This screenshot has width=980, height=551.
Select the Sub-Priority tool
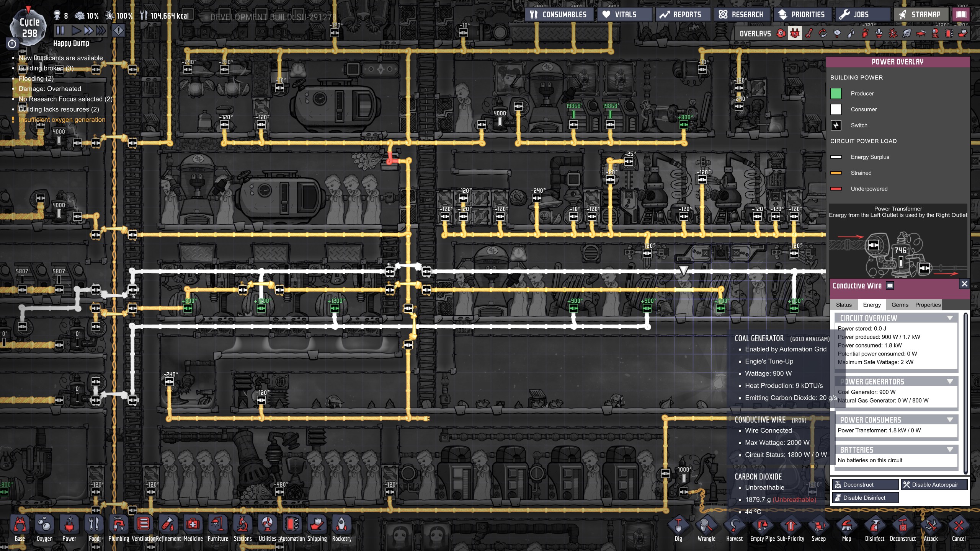[x=791, y=529]
